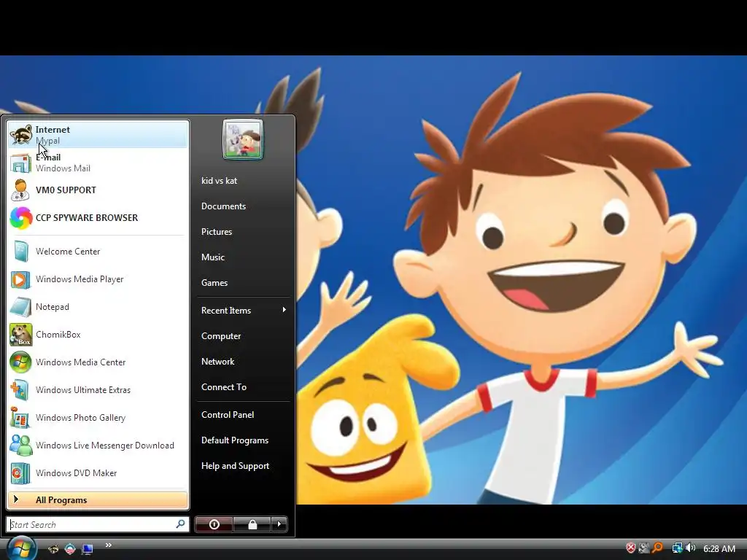Click the power button in Start menu
747x560 pixels.
pyautogui.click(x=214, y=524)
